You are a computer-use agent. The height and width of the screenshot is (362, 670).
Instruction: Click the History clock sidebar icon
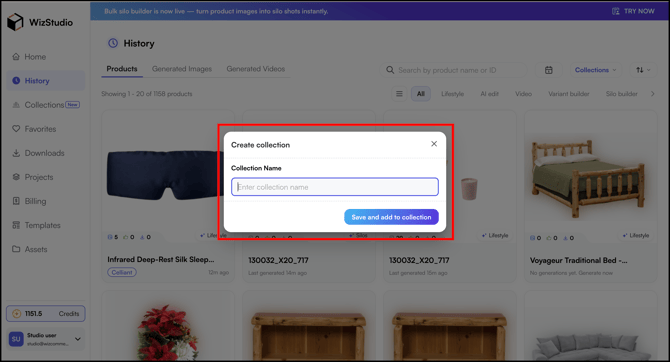(16, 81)
